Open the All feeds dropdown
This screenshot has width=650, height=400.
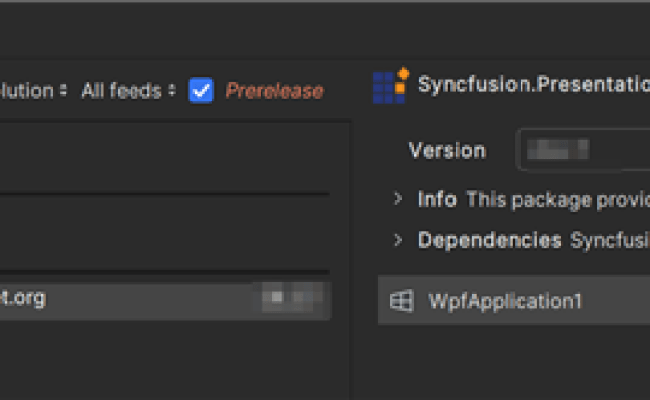point(129,90)
